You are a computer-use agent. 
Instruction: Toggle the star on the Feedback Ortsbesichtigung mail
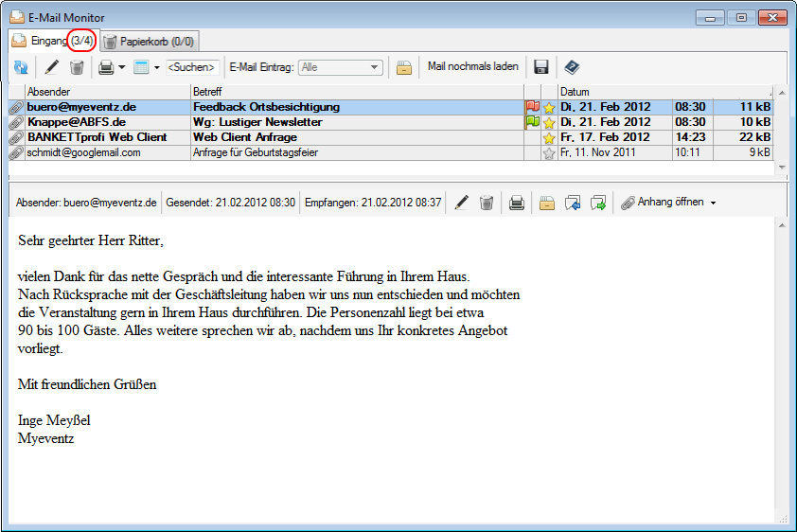pyautogui.click(x=549, y=107)
